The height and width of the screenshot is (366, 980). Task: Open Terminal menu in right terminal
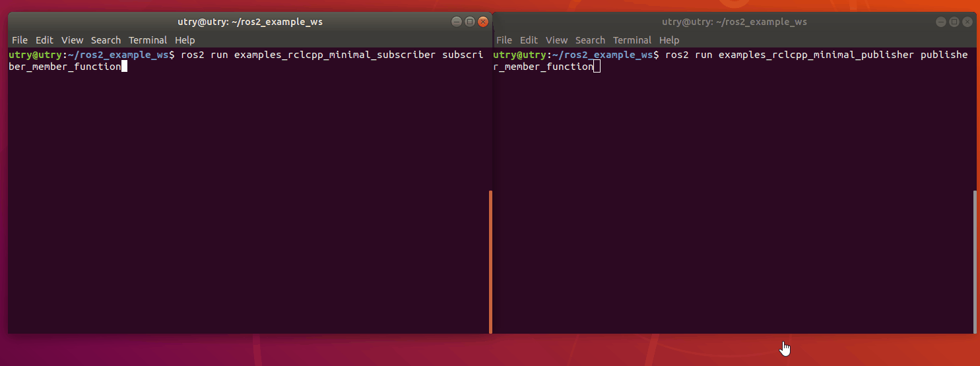point(632,40)
